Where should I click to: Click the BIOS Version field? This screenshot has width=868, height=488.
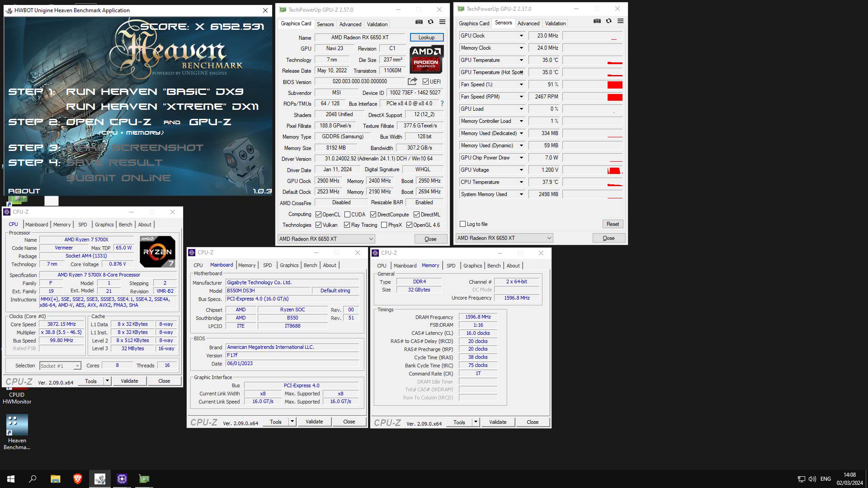(360, 81)
